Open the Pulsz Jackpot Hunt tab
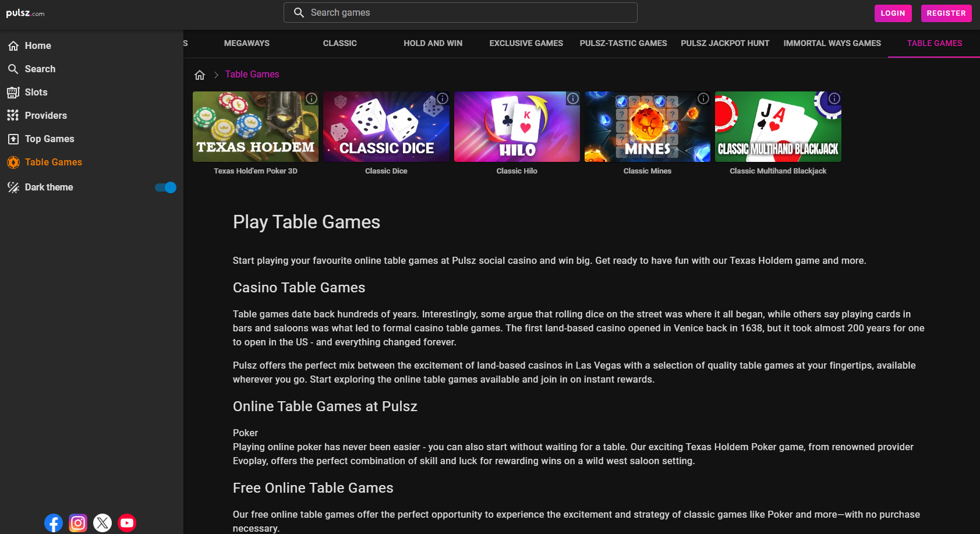 [725, 44]
